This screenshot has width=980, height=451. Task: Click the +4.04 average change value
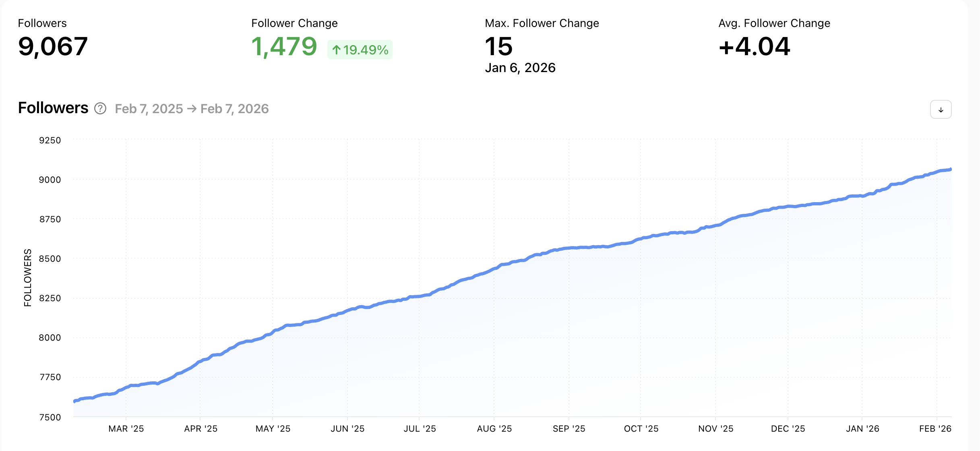(754, 46)
